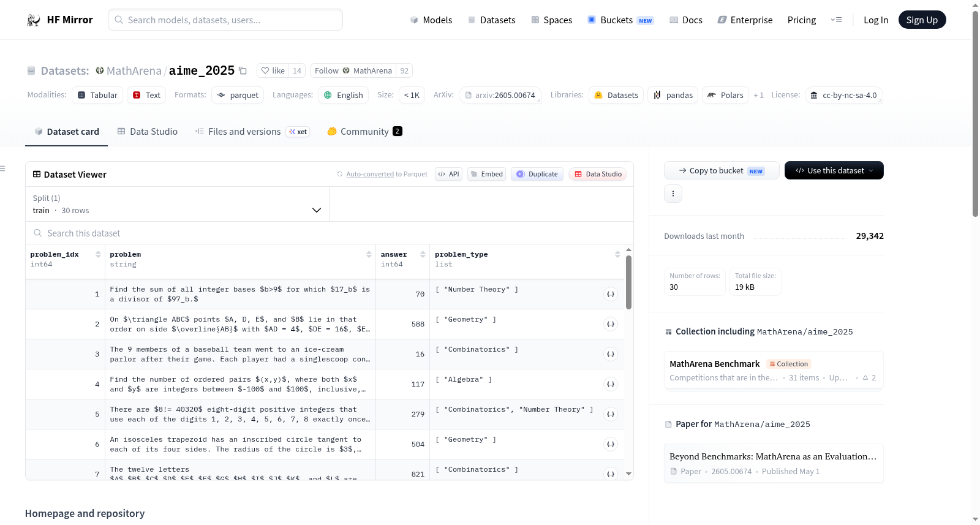Viewport: 980px width, 525px height.
Task: Switch to the Dataset card tab
Action: [x=66, y=131]
